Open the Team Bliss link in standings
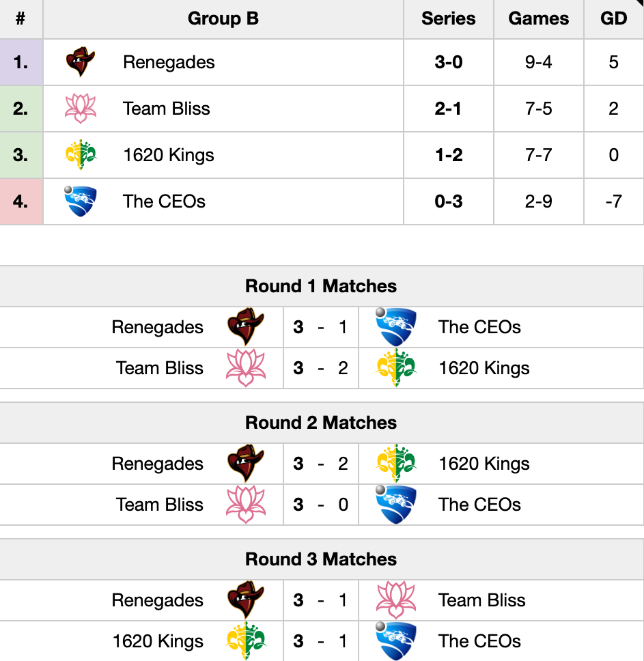Screen dimensions: 644x661 pos(166,109)
